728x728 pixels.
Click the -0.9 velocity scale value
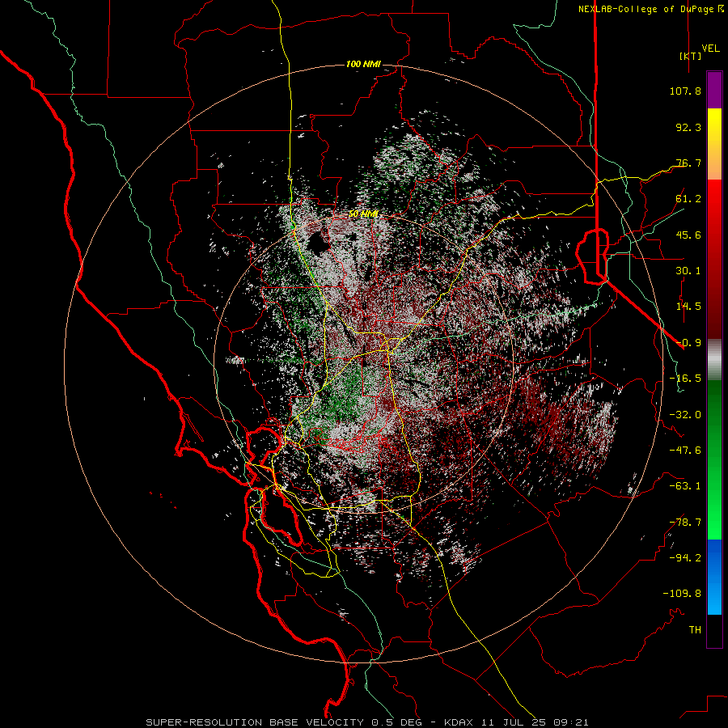[x=688, y=343]
